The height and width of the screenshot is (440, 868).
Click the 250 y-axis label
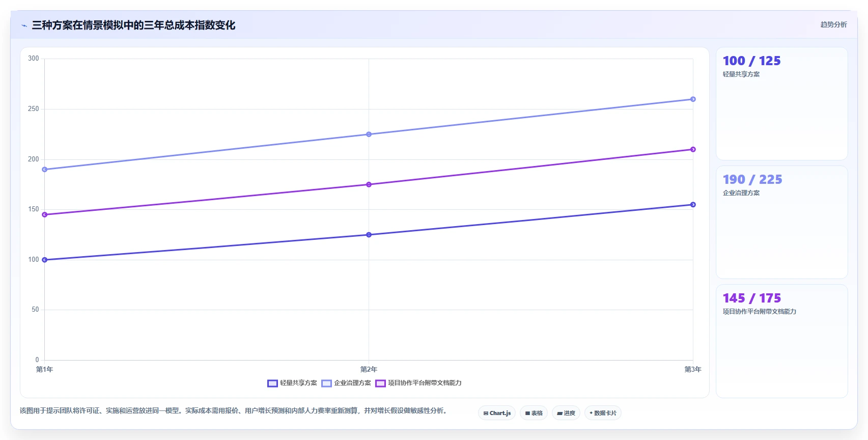click(34, 109)
